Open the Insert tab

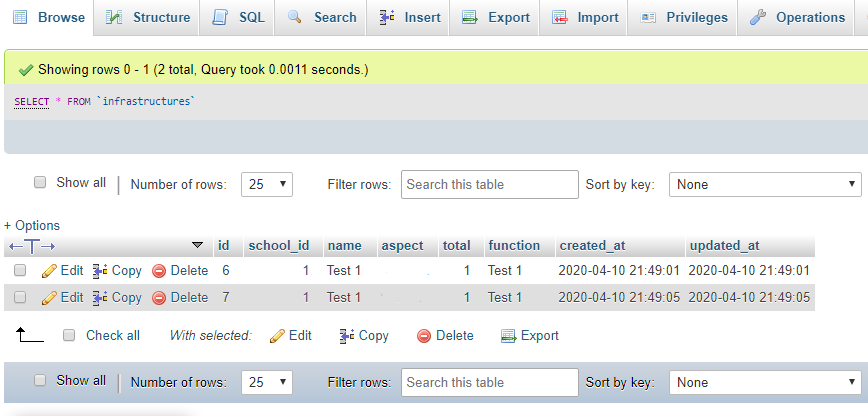(x=409, y=18)
